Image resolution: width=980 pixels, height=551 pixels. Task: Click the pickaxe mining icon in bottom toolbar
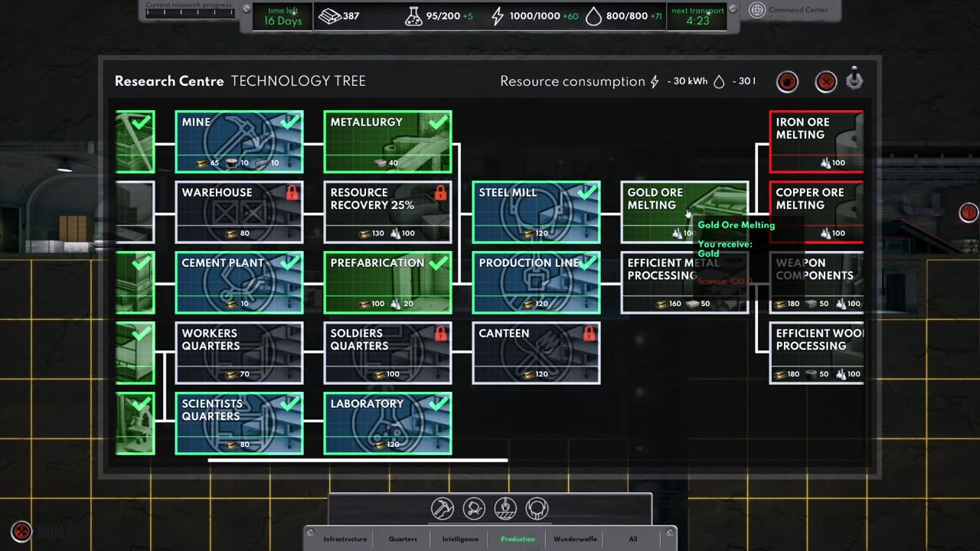pyautogui.click(x=443, y=508)
